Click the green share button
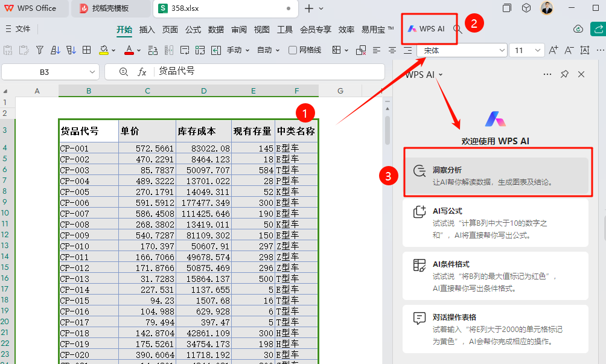 598,29
